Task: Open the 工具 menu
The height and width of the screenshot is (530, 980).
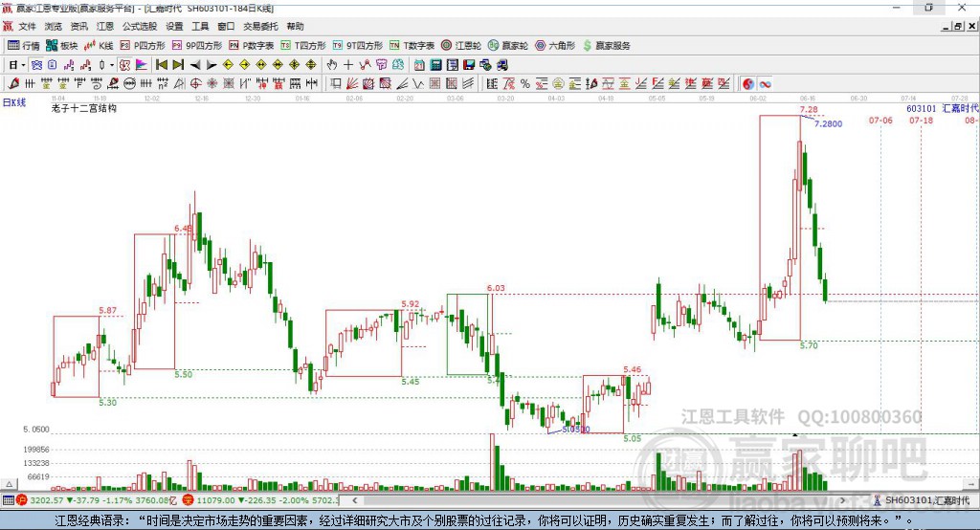Action: tap(200, 26)
